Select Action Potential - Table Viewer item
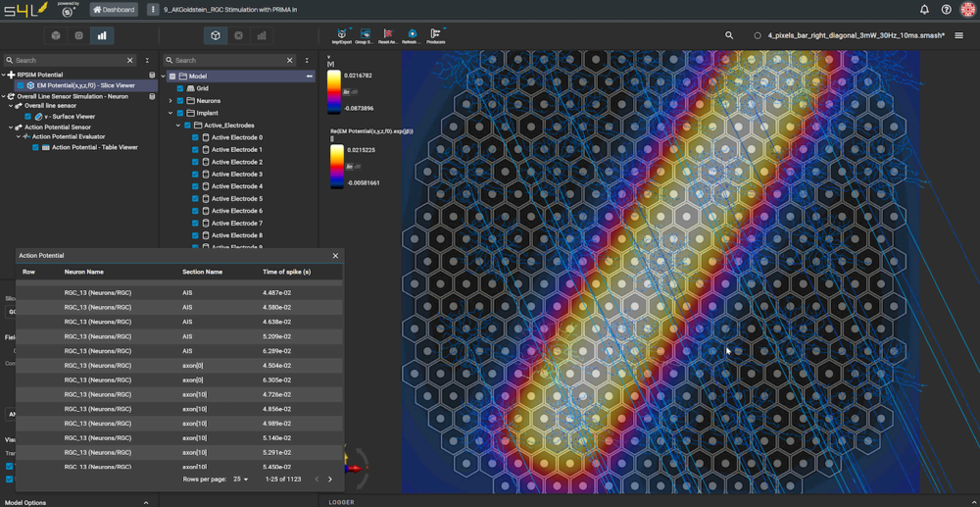 [94, 147]
